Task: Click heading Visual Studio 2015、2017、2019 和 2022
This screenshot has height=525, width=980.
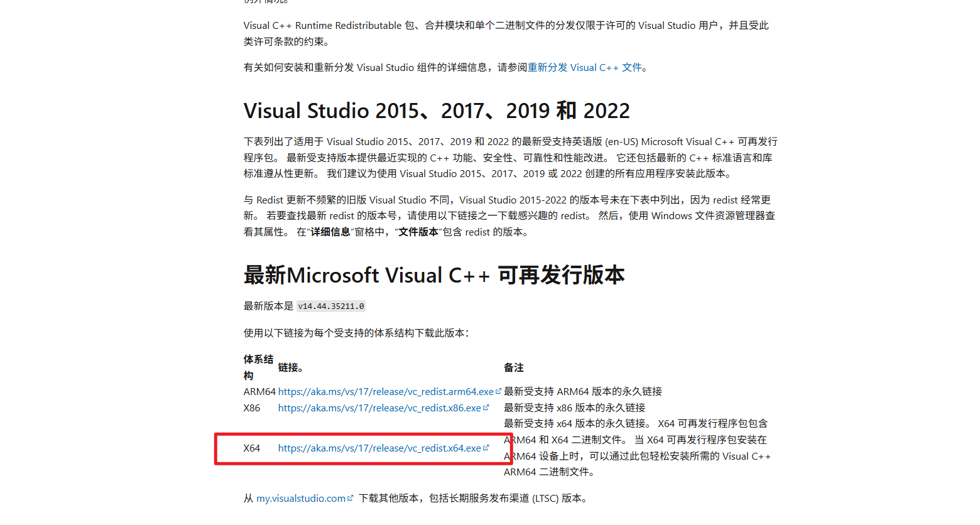Action: [437, 111]
